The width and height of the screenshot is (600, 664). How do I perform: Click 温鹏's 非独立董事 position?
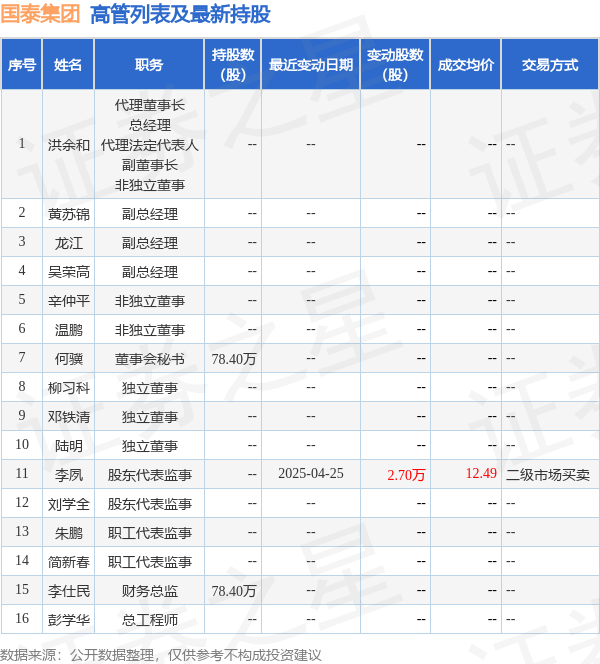click(149, 330)
